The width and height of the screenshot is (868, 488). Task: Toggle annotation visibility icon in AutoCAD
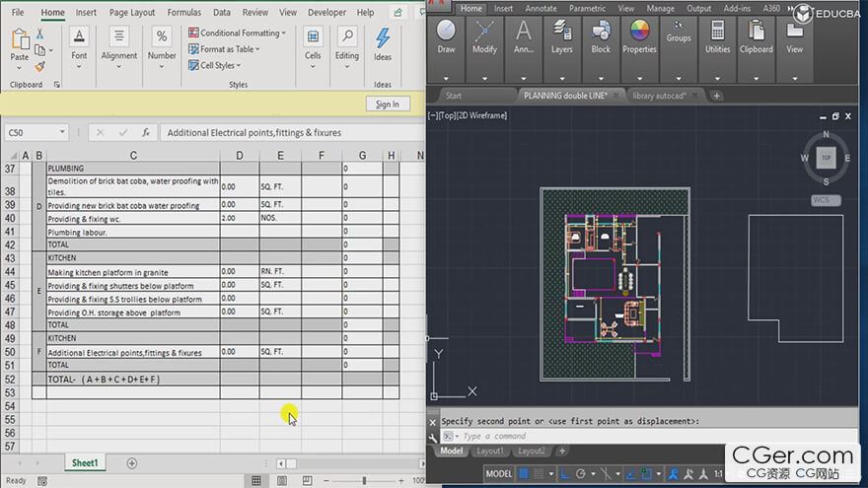(673, 473)
